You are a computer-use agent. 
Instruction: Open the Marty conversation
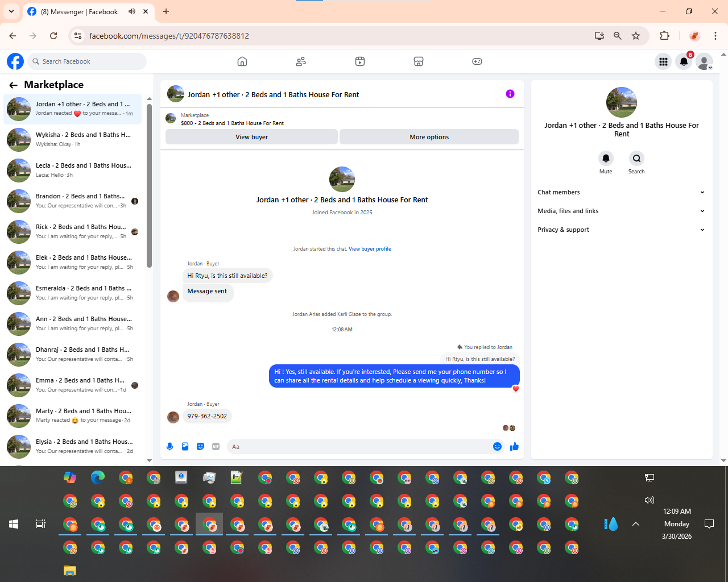click(73, 416)
